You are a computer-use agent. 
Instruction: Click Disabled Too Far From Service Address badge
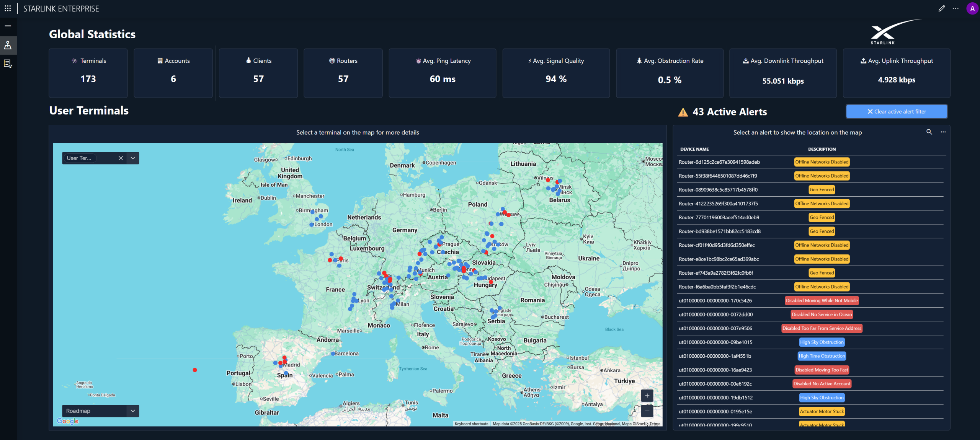[x=822, y=328]
